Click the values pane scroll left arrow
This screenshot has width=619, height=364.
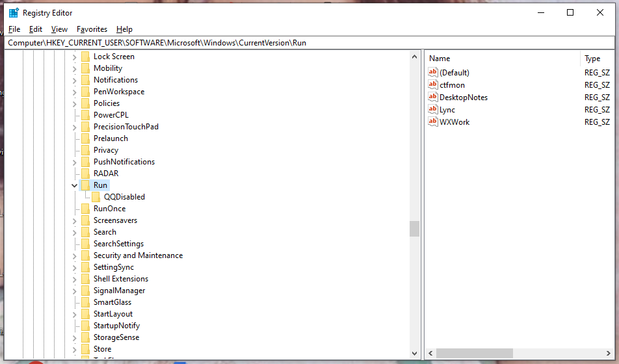point(430,353)
